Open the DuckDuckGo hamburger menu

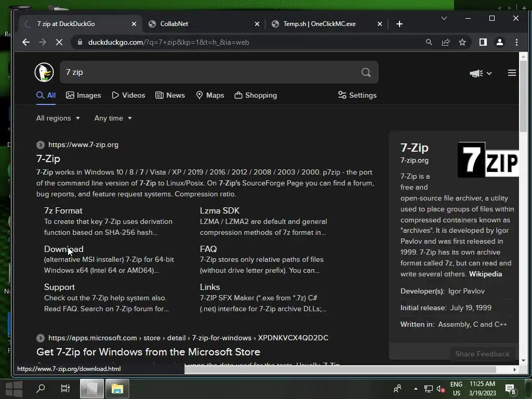512,73
